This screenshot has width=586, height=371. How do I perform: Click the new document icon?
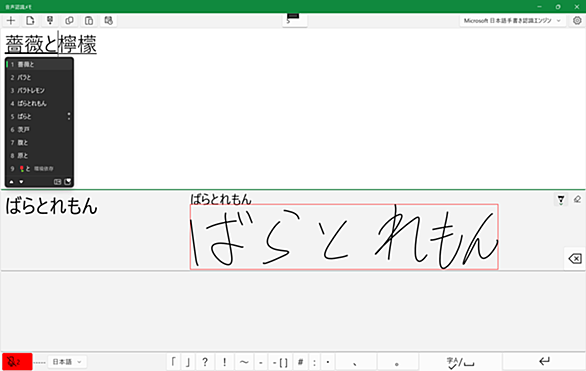click(x=30, y=21)
